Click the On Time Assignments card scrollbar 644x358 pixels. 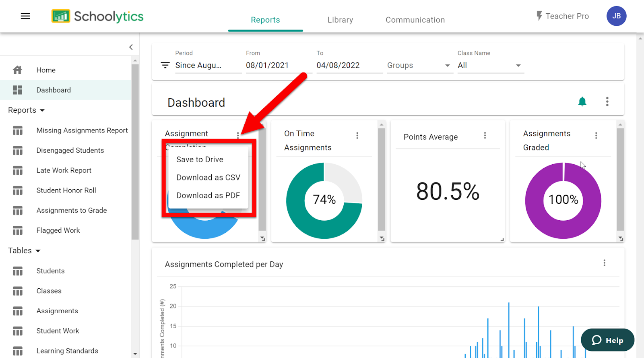click(x=382, y=179)
